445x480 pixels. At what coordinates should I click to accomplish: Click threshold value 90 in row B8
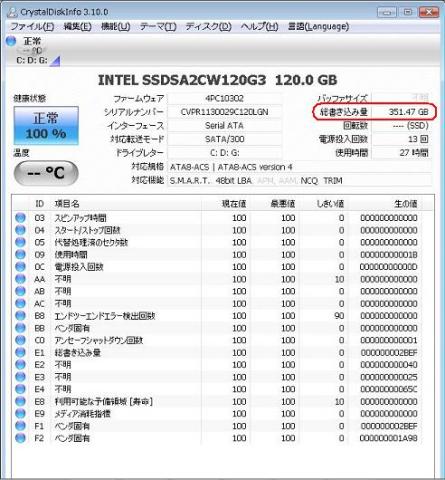(x=339, y=316)
